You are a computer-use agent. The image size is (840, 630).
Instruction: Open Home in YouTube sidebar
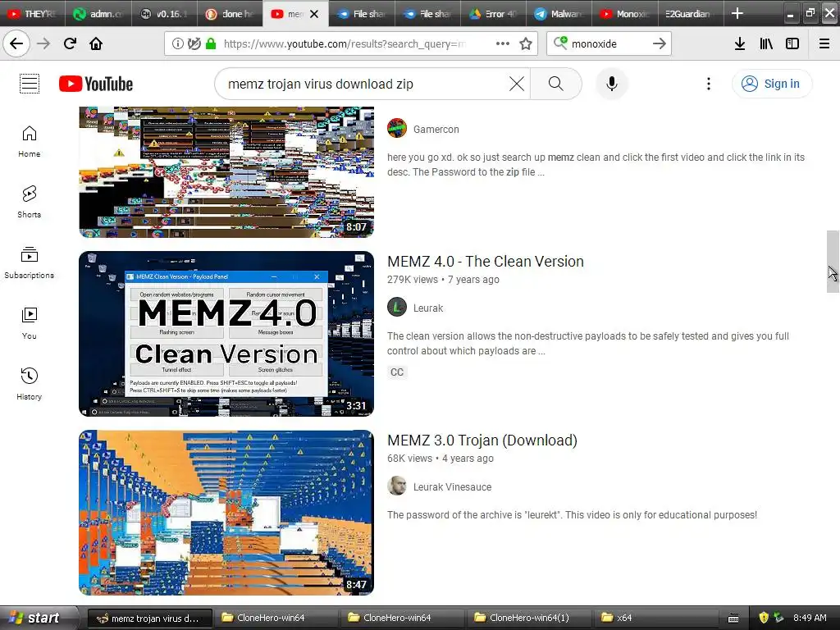pos(30,142)
